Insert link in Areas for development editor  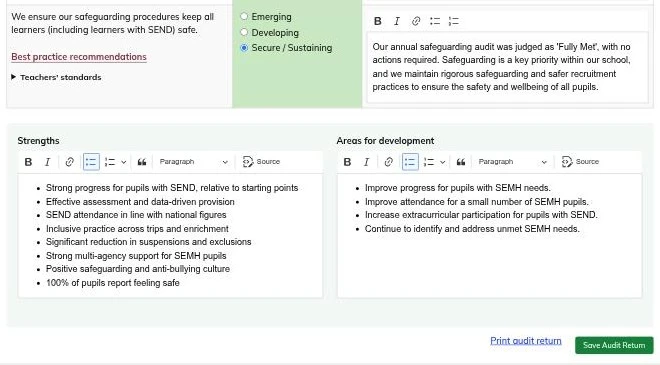click(389, 162)
